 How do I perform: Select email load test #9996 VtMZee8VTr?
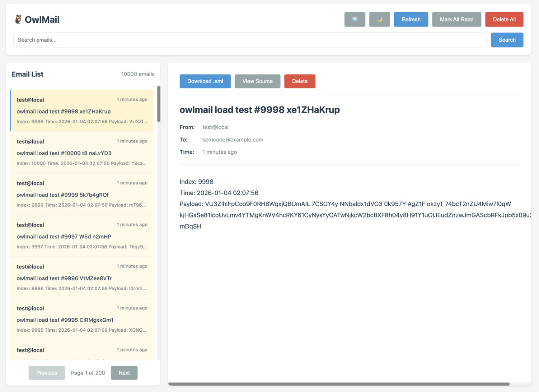[x=82, y=277]
